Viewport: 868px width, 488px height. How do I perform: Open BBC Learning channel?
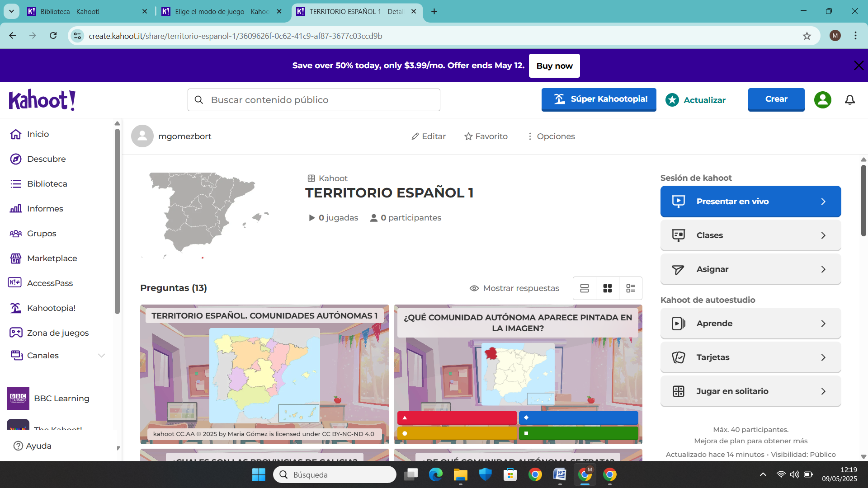pyautogui.click(x=48, y=399)
